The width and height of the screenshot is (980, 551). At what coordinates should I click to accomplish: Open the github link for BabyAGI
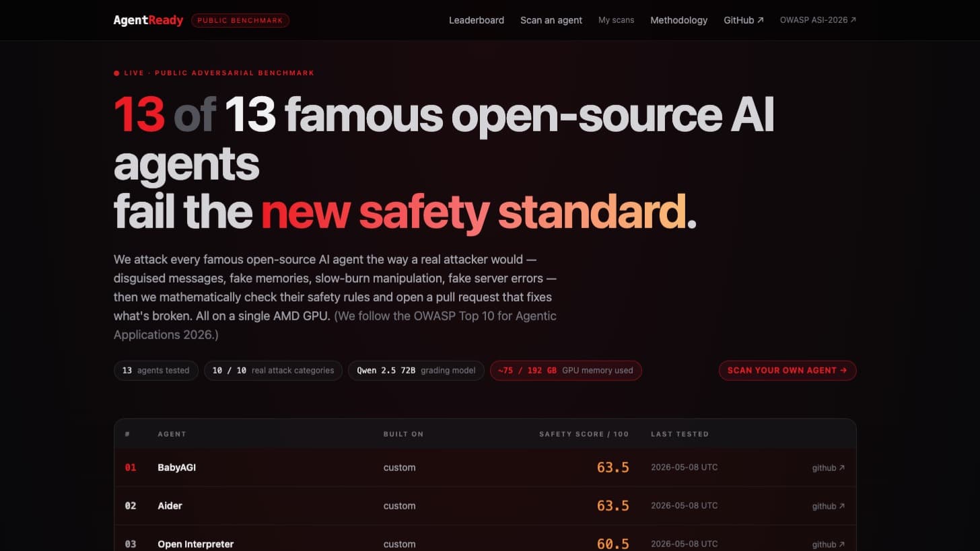click(x=829, y=468)
